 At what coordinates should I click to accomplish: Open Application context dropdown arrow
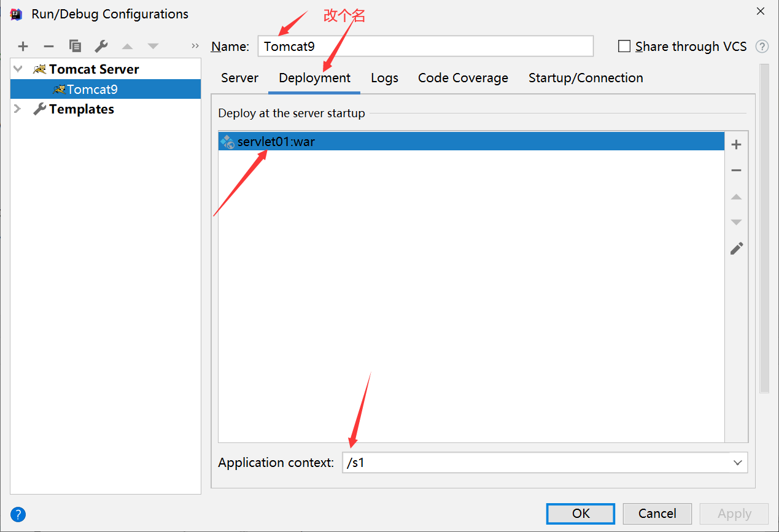pyautogui.click(x=738, y=463)
